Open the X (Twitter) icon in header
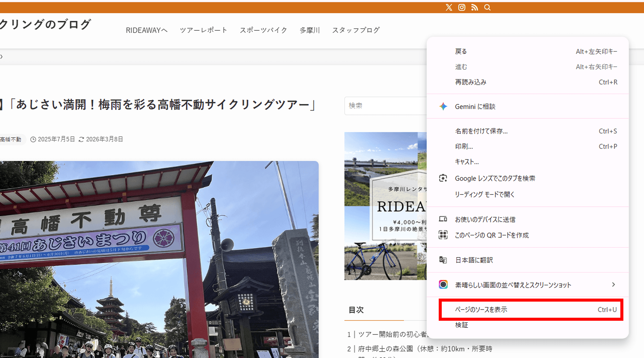Viewport: 644px width, 358px height. tap(449, 7)
